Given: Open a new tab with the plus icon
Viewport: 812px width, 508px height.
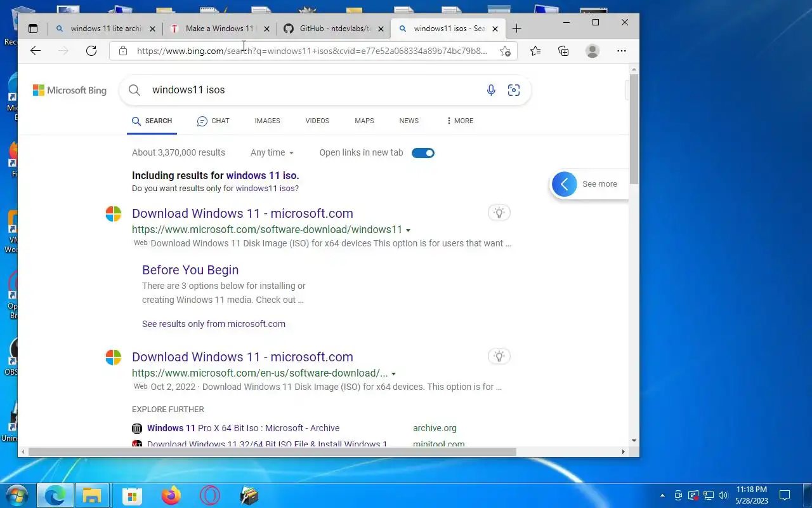Looking at the screenshot, I should point(516,29).
